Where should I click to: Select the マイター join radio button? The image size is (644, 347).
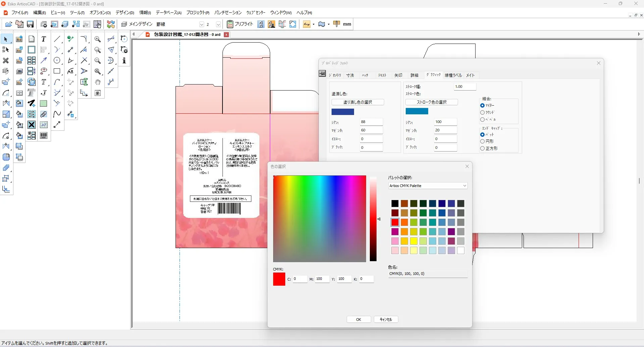click(x=482, y=105)
